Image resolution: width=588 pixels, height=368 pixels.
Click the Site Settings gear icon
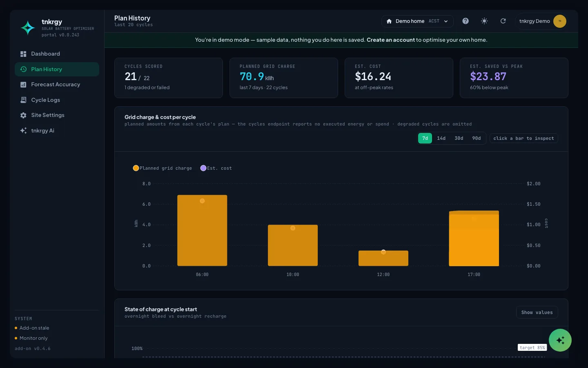(23, 115)
